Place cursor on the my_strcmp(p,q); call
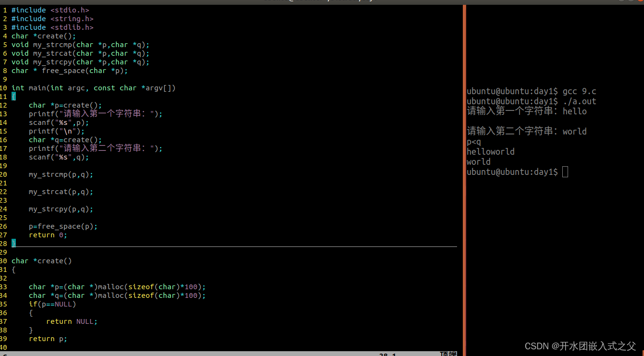Viewport: 644px width, 356px height. tap(60, 174)
